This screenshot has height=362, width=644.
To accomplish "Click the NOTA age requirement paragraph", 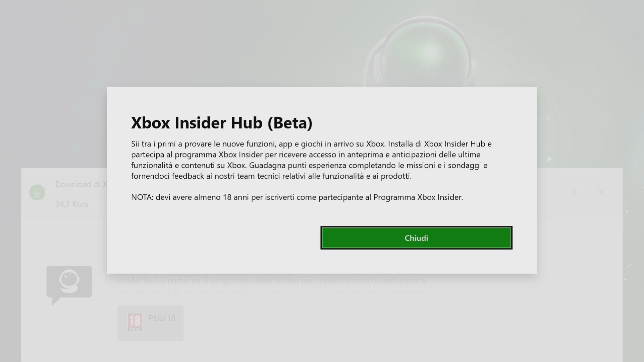I will click(297, 197).
